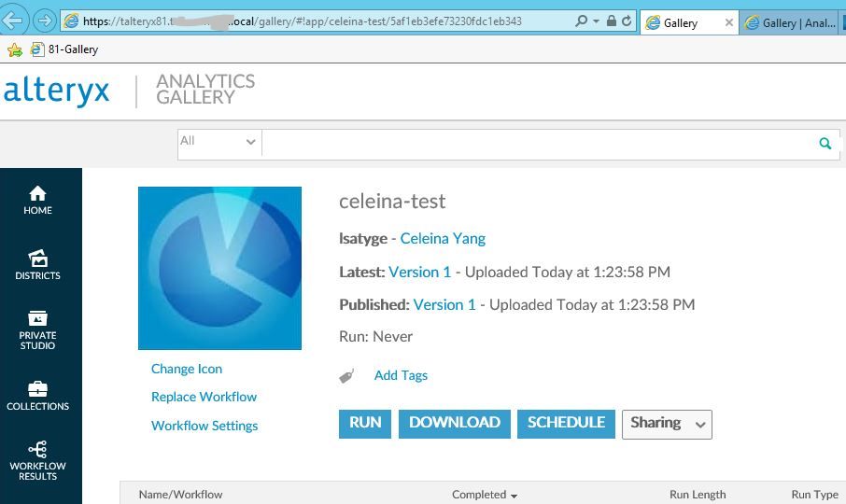Image resolution: width=846 pixels, height=504 pixels.
Task: Click the teal search magnifier button
Action: tap(825, 144)
